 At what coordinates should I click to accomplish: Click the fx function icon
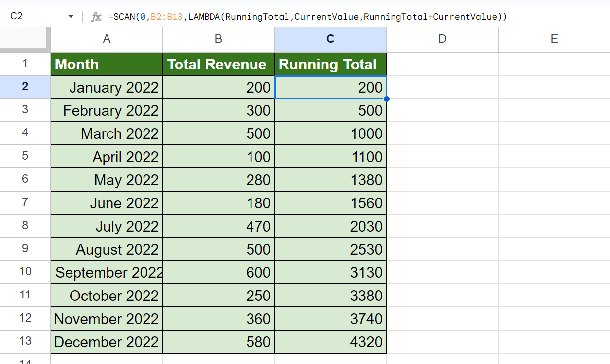96,17
